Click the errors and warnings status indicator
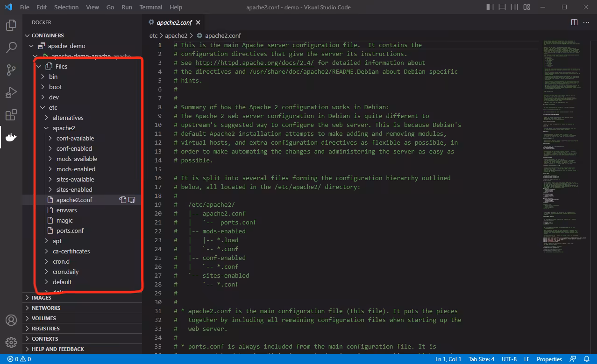This screenshot has height=364, width=597. pyautogui.click(x=19, y=359)
